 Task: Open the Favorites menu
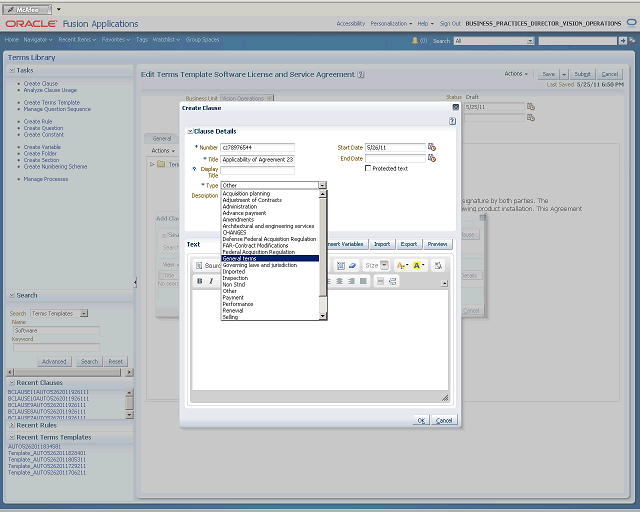click(x=116, y=40)
